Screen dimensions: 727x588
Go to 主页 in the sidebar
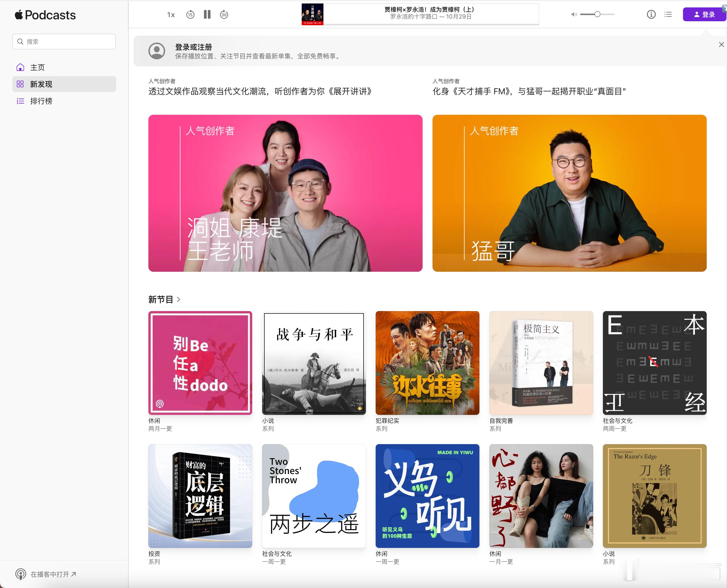(x=37, y=68)
